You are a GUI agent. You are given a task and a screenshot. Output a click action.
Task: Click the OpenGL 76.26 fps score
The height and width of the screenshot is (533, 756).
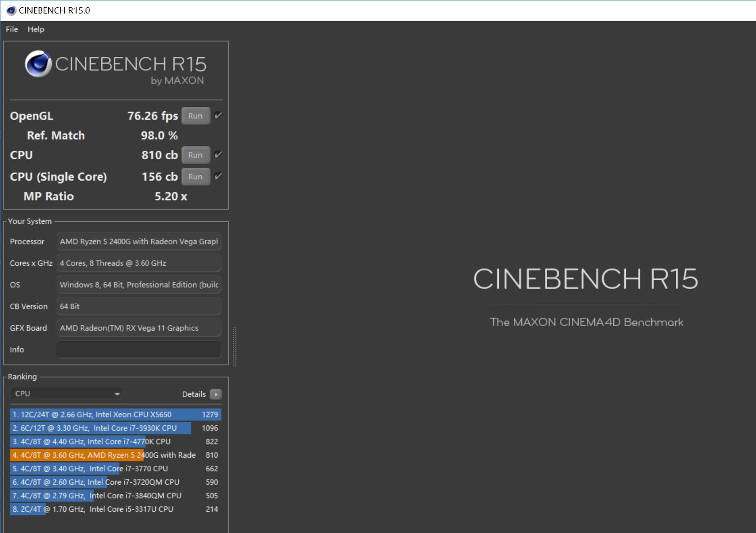tap(153, 116)
